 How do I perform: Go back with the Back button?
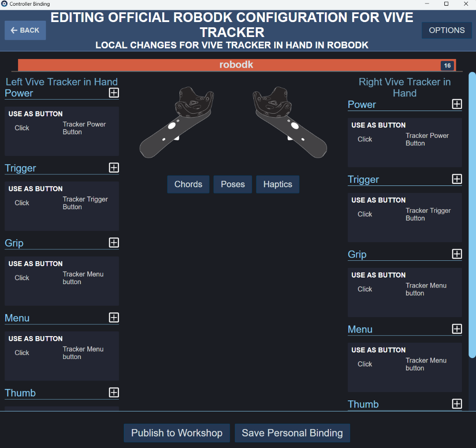tap(25, 30)
